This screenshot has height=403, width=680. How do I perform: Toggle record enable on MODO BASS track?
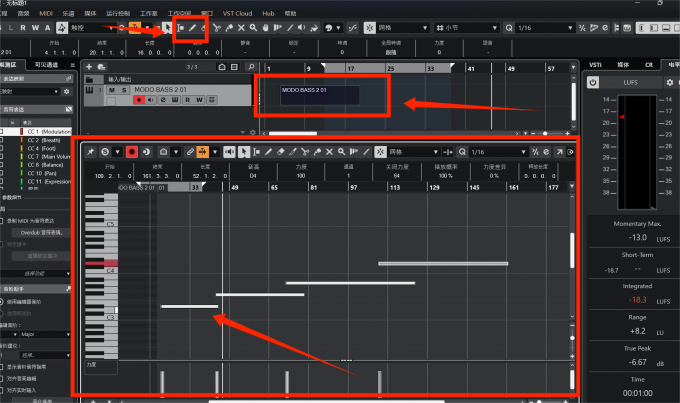(139, 100)
